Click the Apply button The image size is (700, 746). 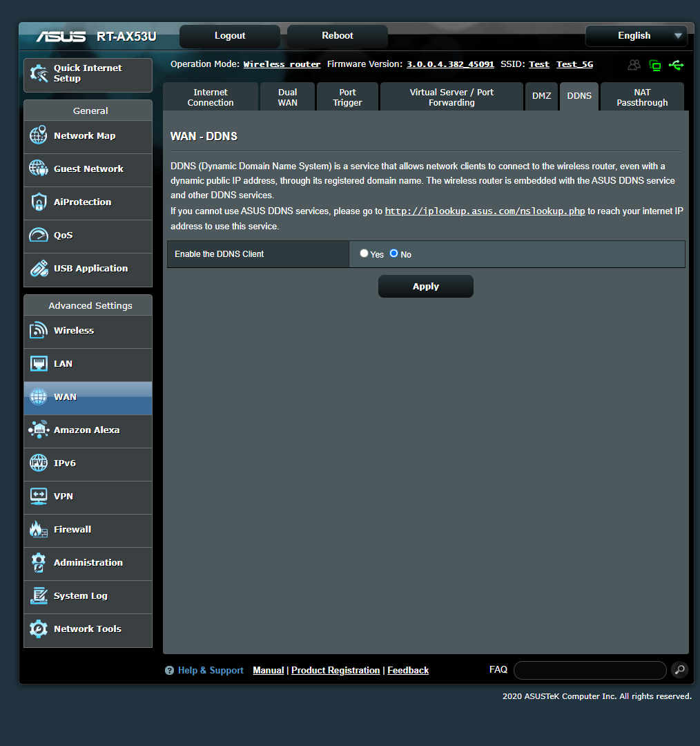426,287
